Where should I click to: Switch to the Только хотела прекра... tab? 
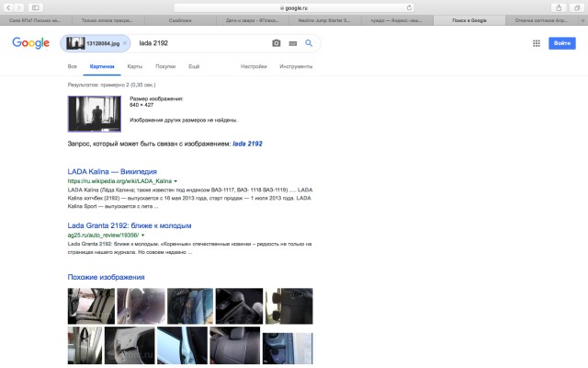107,20
